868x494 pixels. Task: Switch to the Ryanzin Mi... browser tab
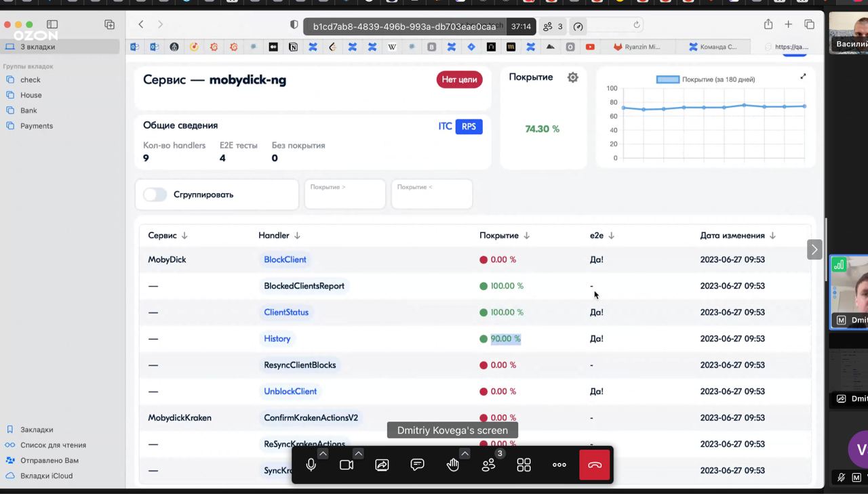[636, 47]
